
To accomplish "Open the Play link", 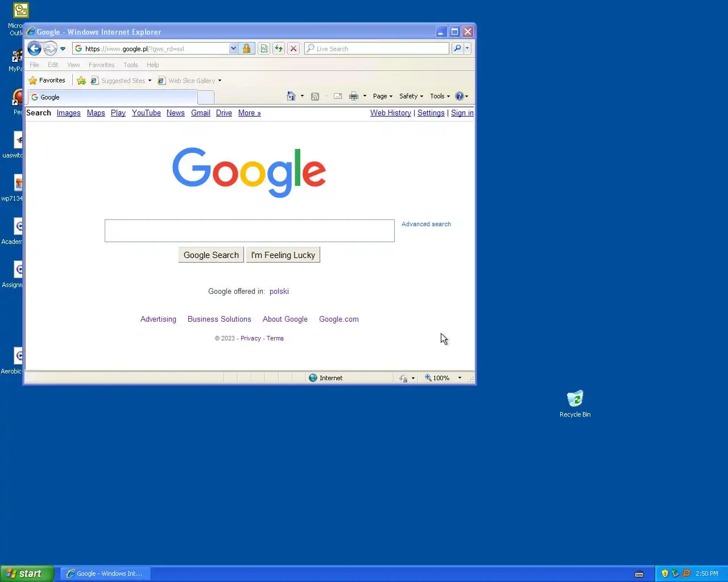I will [x=118, y=113].
